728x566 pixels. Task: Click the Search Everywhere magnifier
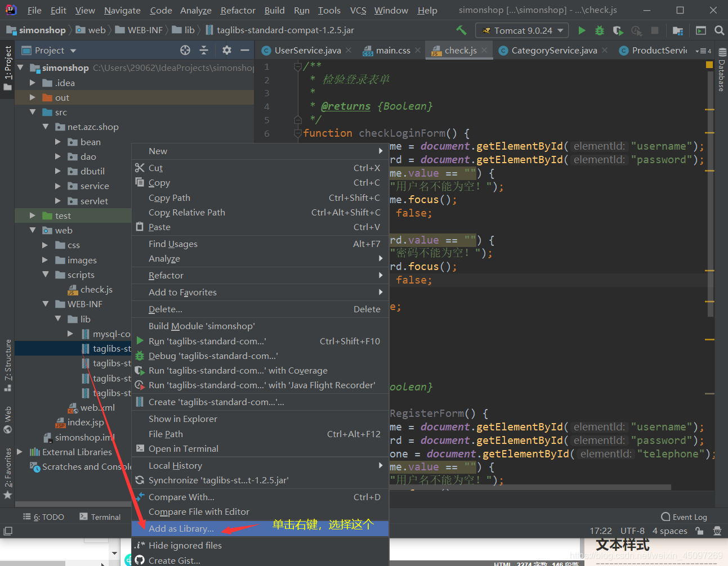pos(719,30)
